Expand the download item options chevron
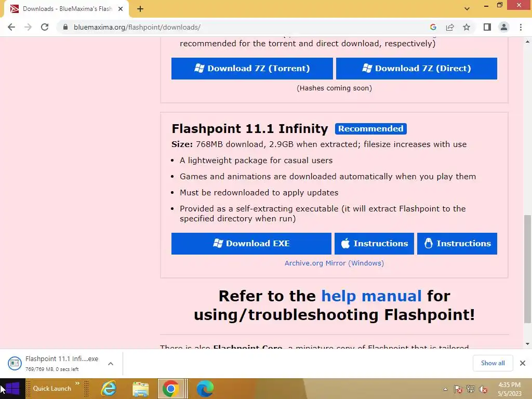This screenshot has height=399, width=532. click(110, 364)
